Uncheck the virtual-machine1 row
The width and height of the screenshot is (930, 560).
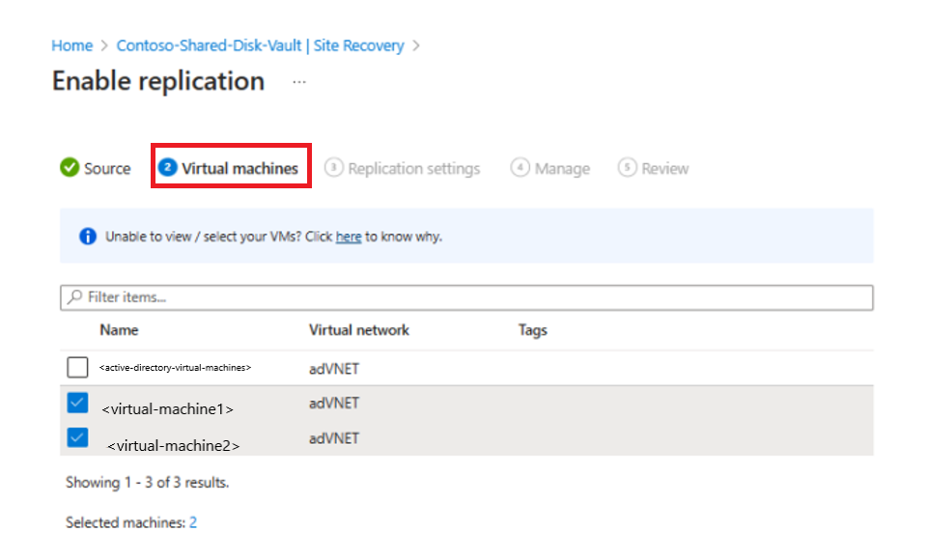pos(77,403)
